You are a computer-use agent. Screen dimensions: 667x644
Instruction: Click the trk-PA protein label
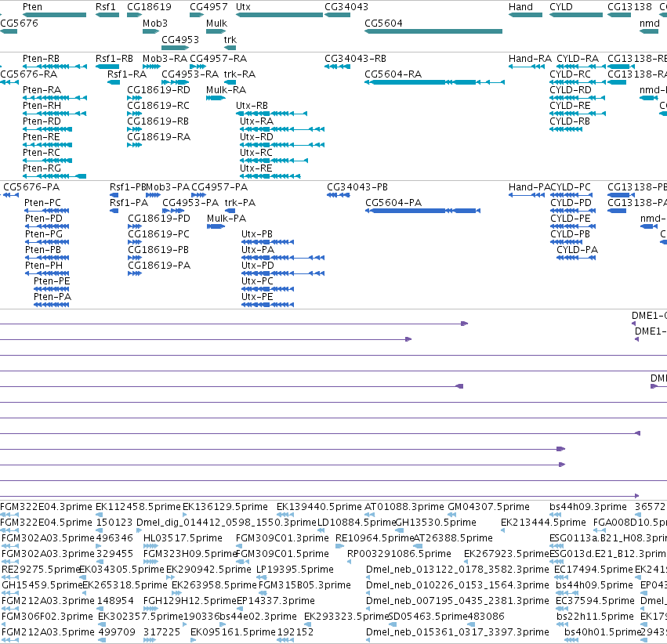pos(240,203)
